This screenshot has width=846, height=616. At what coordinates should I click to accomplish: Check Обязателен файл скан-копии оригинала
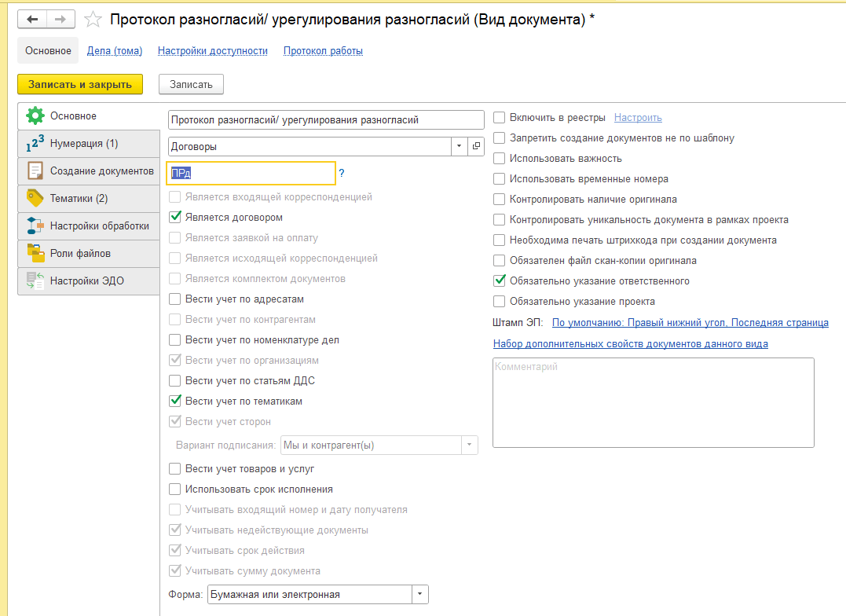tap(499, 261)
